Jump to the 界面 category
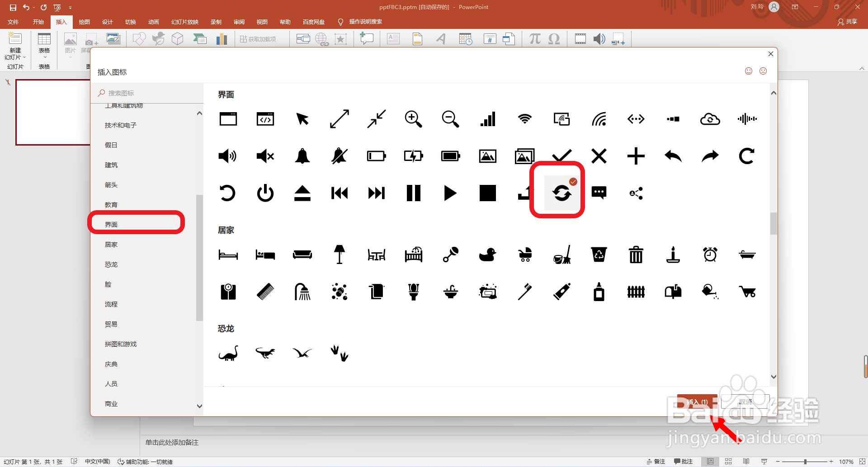Screen dimensions: 868x467 click(x=111, y=225)
